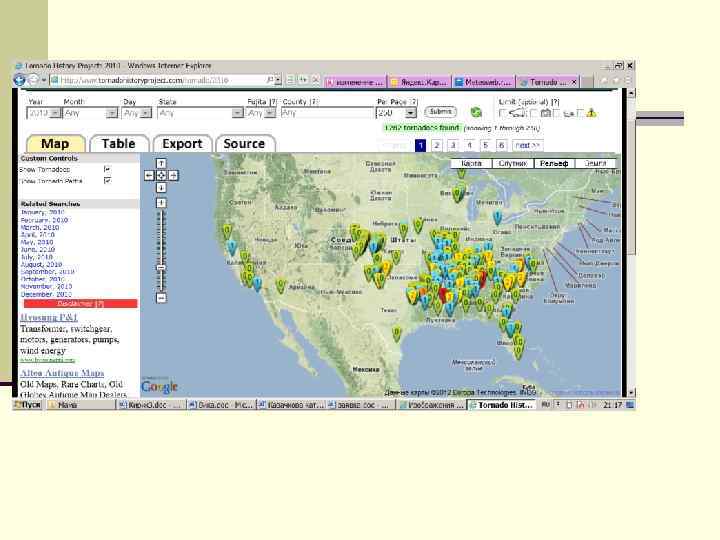Pan the map down with the arrow
This screenshot has height=540, width=720.
click(x=161, y=187)
